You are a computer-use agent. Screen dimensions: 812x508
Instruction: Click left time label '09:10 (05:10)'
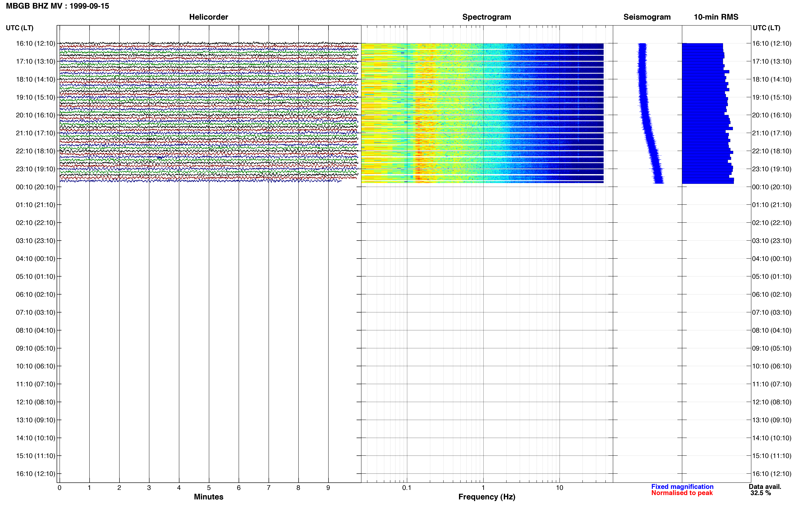[36, 348]
